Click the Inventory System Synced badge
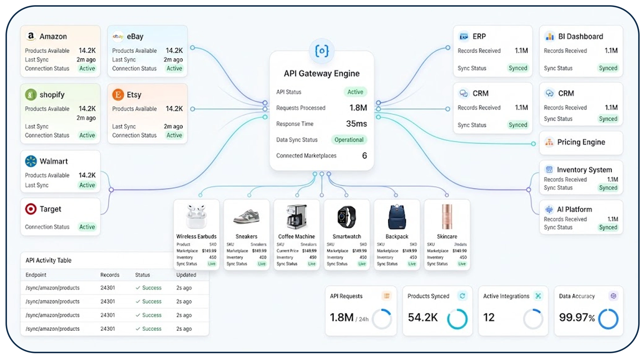This screenshot has height=359, width=644. pyautogui.click(x=608, y=188)
